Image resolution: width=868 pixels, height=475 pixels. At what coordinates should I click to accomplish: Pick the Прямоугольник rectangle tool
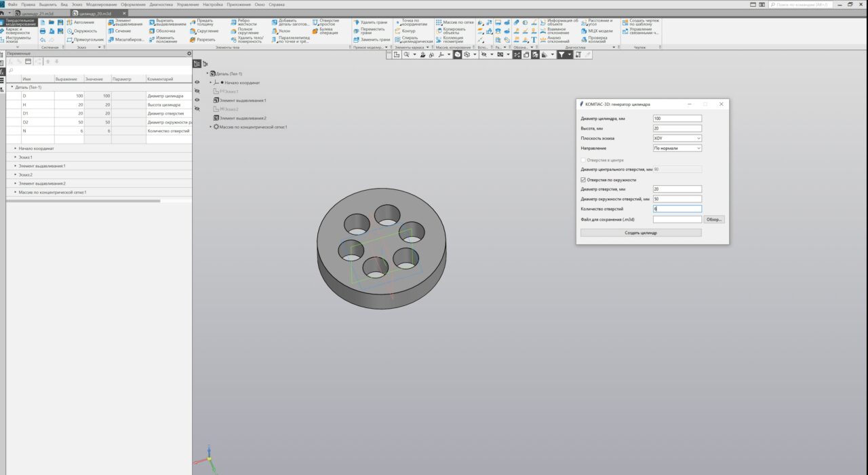click(85, 39)
